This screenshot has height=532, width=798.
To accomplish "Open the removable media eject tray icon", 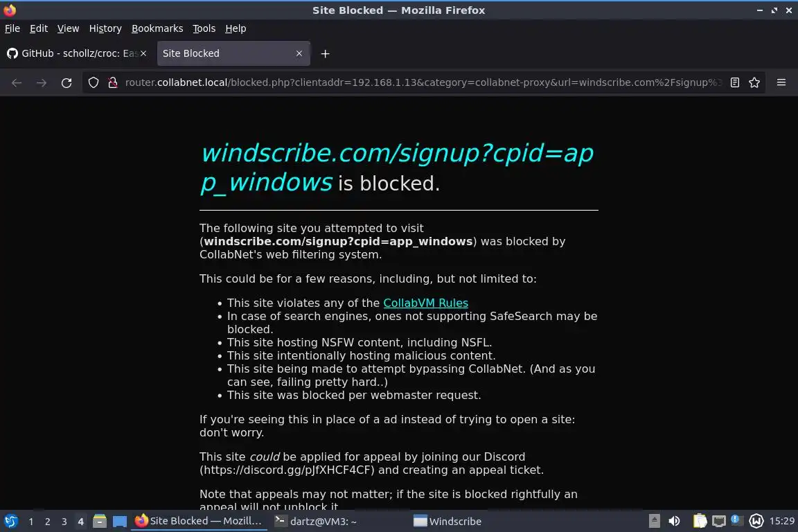I will (655, 521).
